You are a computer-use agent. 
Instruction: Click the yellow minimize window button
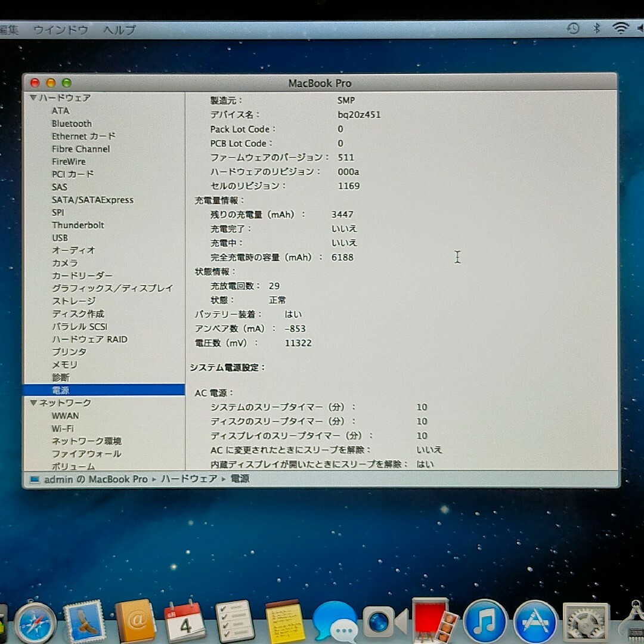tap(51, 83)
